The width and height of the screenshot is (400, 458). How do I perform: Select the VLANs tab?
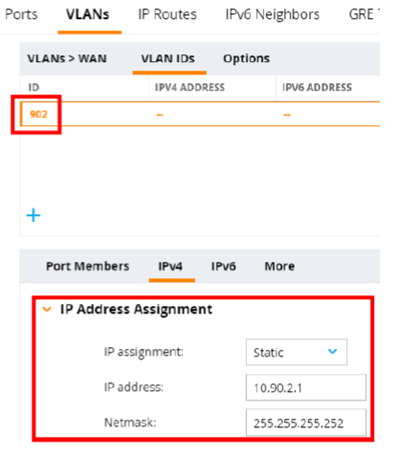click(x=88, y=14)
